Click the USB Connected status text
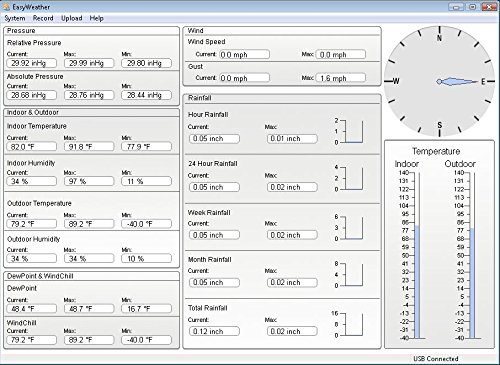The width and height of the screenshot is (500, 365). pyautogui.click(x=436, y=359)
